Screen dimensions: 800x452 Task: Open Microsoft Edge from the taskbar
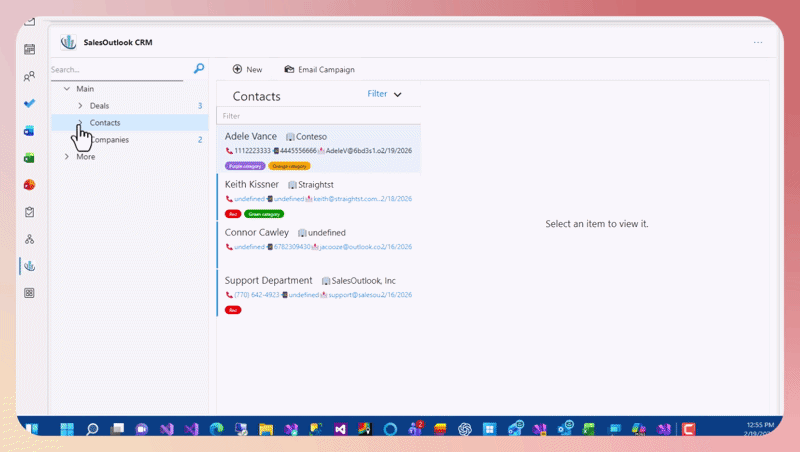pyautogui.click(x=217, y=429)
